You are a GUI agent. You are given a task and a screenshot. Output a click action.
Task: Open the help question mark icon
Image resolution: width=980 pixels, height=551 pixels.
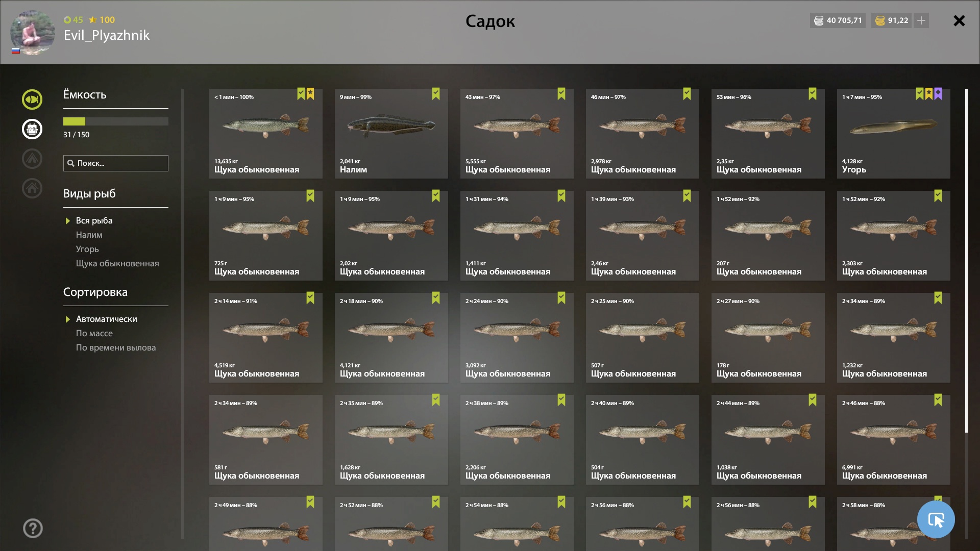click(33, 528)
